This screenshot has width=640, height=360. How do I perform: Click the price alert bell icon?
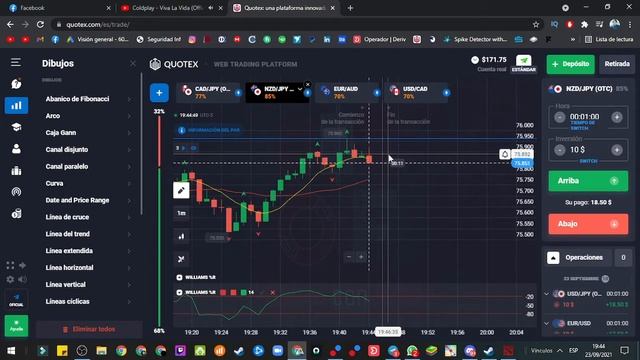point(505,154)
